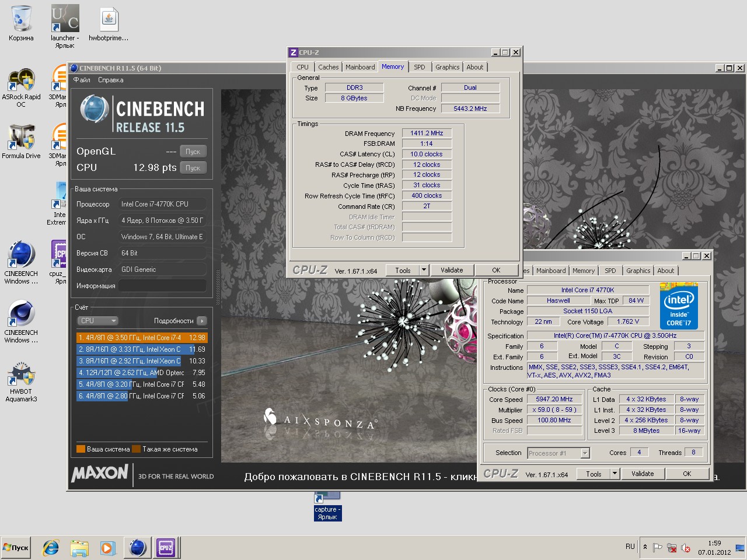Click OK in lower CPU-Z window
The width and height of the screenshot is (747, 560).
coord(687,474)
